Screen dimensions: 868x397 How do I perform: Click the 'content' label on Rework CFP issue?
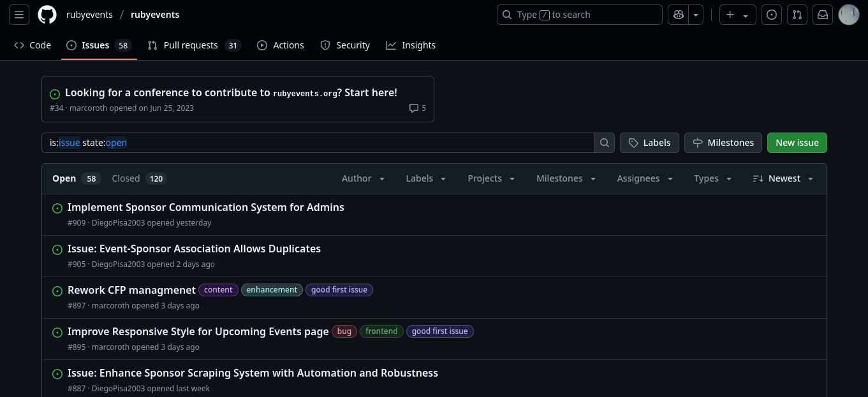click(x=218, y=290)
